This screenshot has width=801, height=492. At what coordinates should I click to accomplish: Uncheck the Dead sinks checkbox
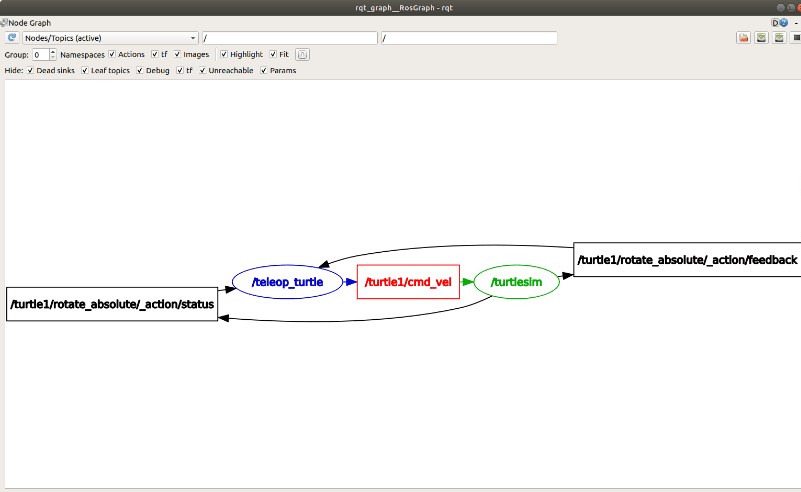(x=31, y=71)
